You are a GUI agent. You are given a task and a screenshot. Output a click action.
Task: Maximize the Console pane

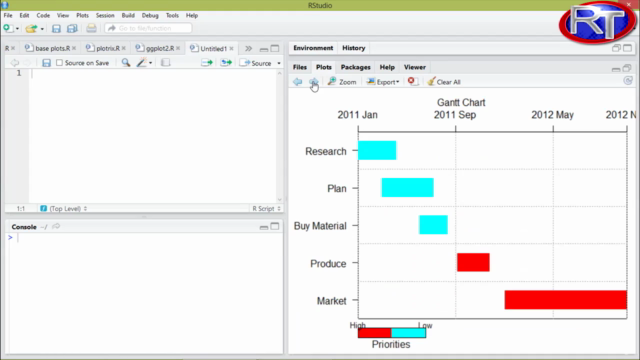click(275, 227)
